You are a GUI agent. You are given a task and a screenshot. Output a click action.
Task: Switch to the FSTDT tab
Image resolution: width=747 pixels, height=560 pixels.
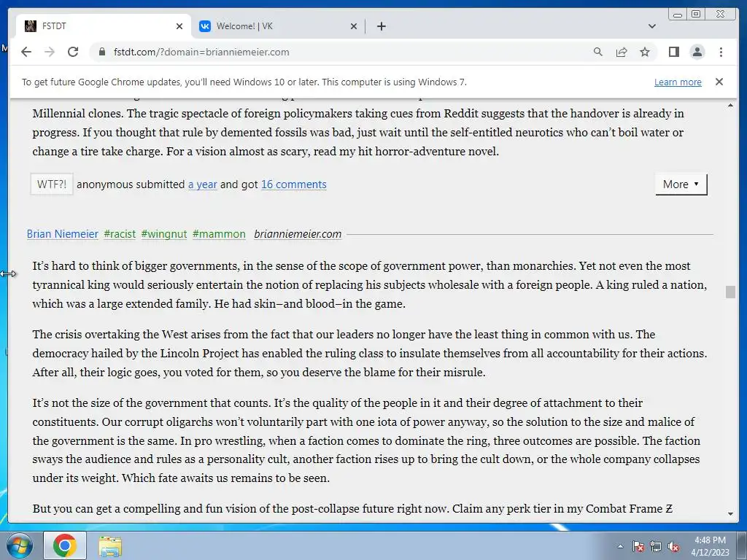click(103, 26)
